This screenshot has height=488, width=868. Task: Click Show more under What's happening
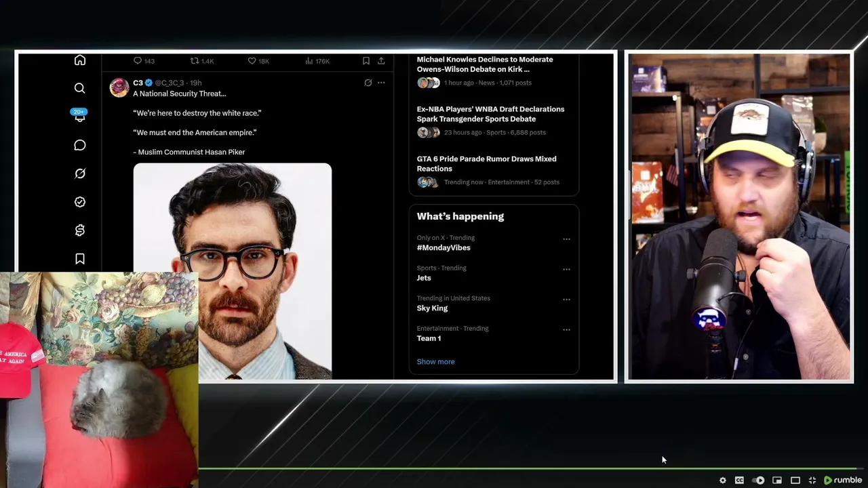tap(436, 362)
